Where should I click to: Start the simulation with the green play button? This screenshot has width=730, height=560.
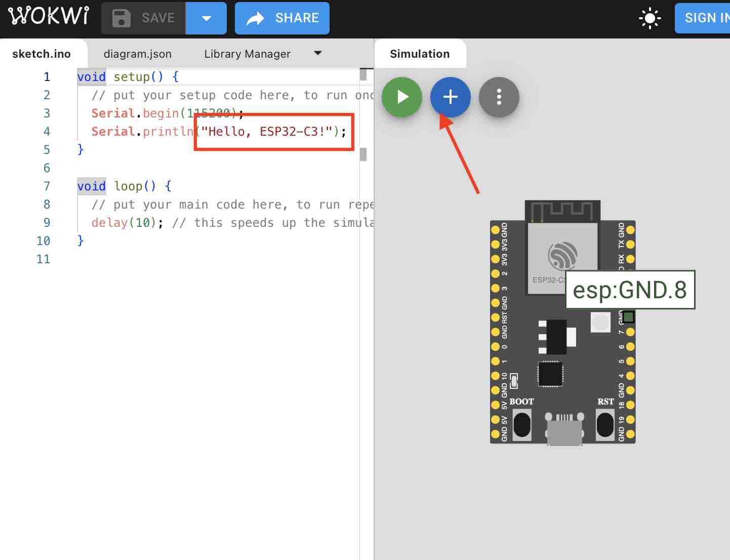402,97
